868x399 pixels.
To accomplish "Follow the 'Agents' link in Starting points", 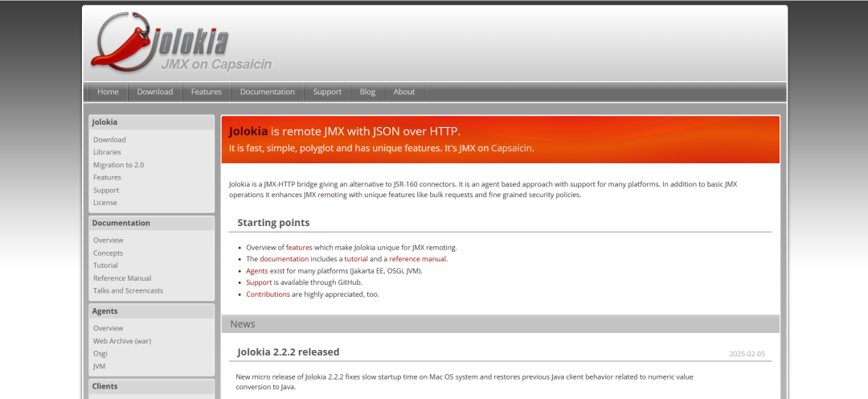I will pyautogui.click(x=257, y=271).
